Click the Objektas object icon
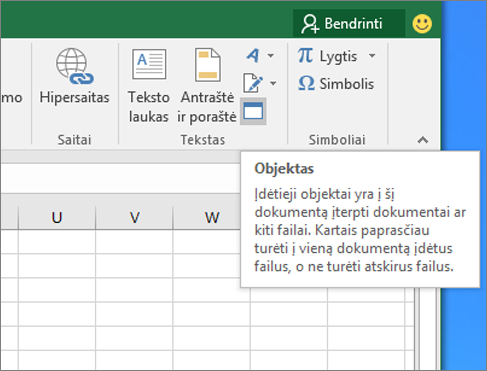 tap(253, 111)
